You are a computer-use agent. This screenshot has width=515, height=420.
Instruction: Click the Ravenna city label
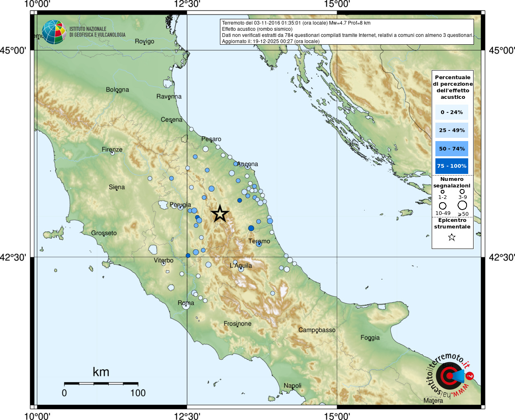(169, 96)
